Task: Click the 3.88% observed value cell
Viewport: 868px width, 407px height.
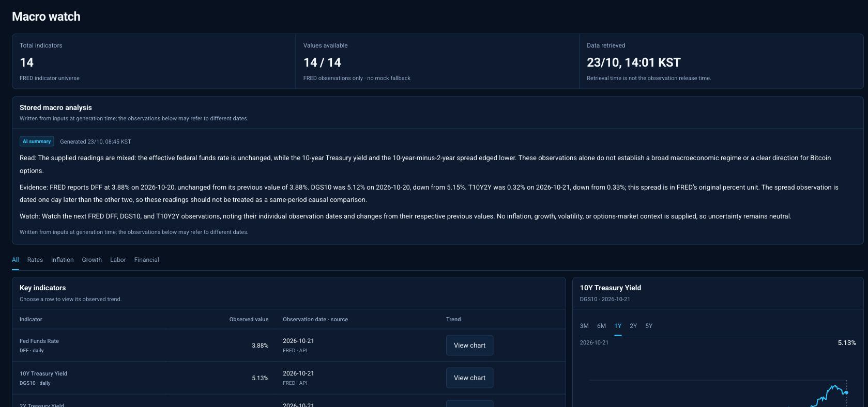Action: coord(260,346)
